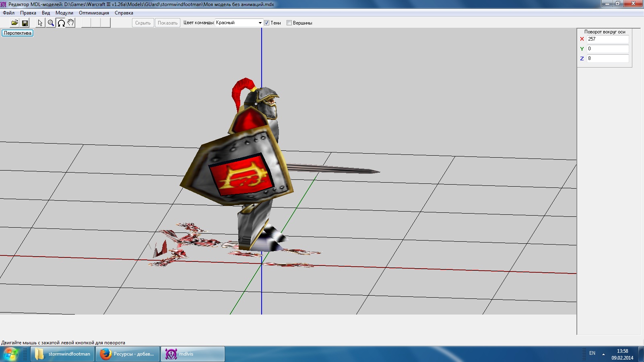Enable the Вершины checkbox

289,23
